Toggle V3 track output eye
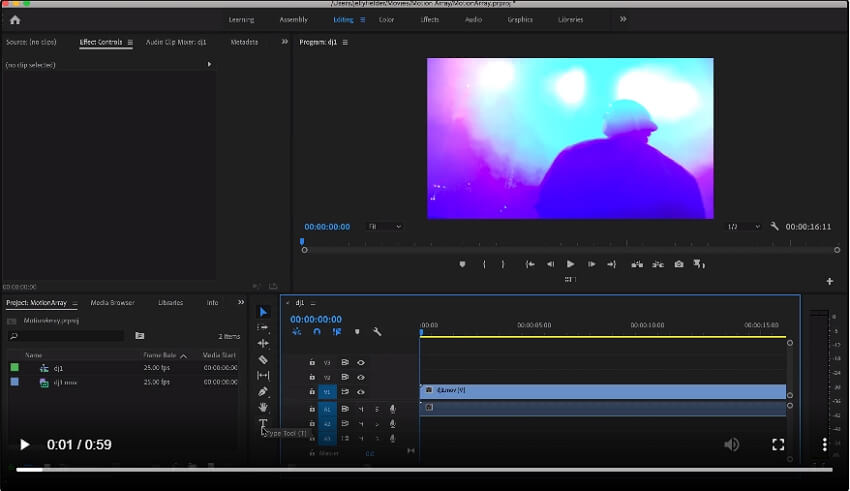 tap(360, 362)
